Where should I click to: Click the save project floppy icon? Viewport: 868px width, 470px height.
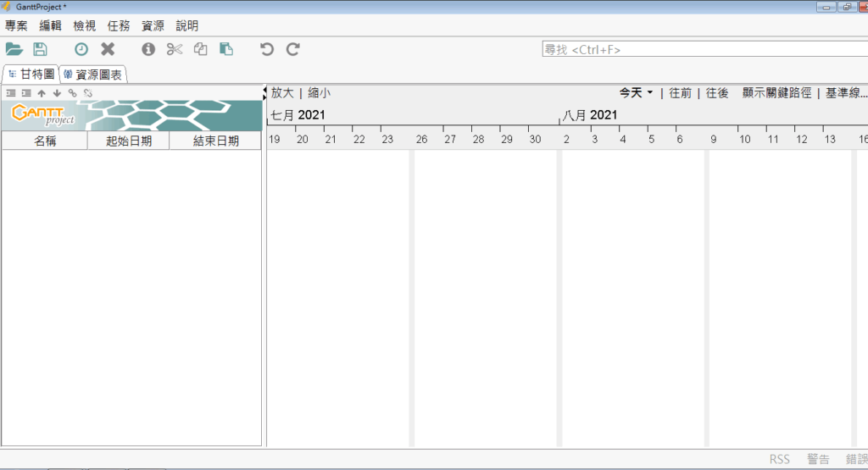(x=40, y=49)
